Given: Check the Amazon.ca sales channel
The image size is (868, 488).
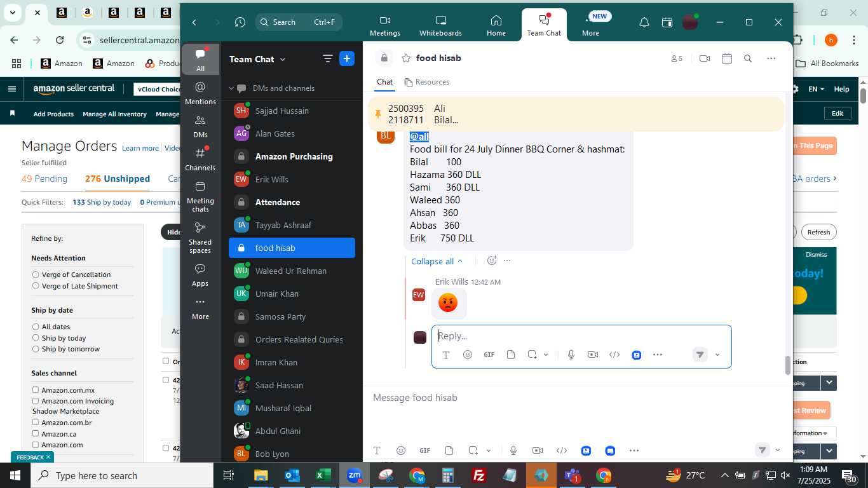Looking at the screenshot, I should coord(36,433).
